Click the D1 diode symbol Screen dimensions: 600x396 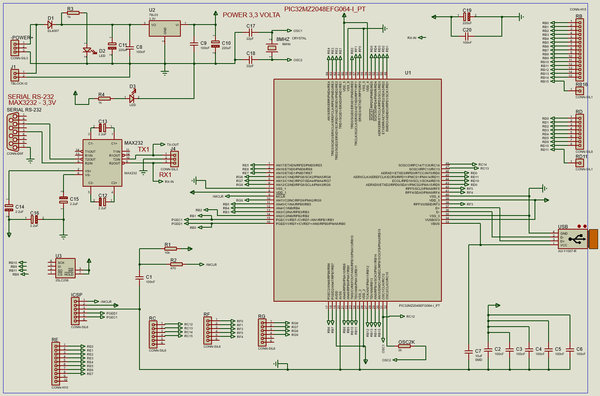pos(50,24)
